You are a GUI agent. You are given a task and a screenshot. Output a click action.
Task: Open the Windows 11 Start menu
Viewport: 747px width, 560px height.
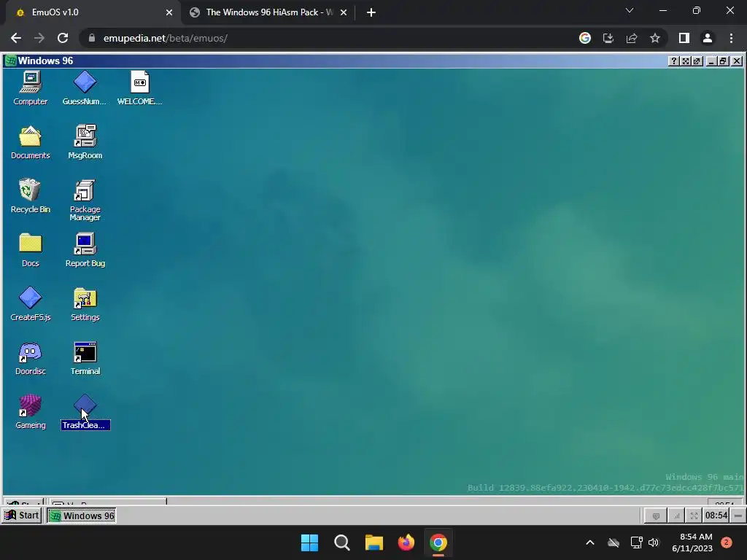point(309,542)
